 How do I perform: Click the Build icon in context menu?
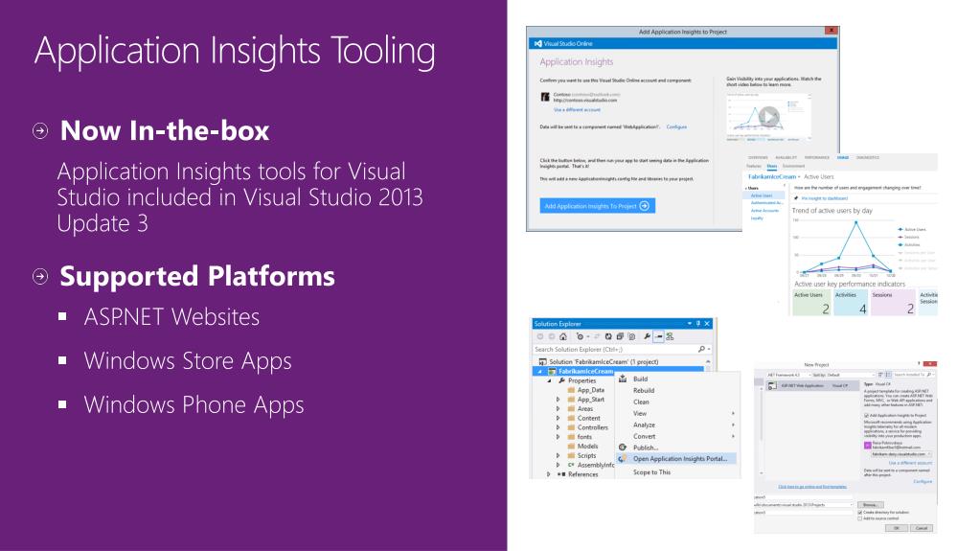click(x=623, y=379)
